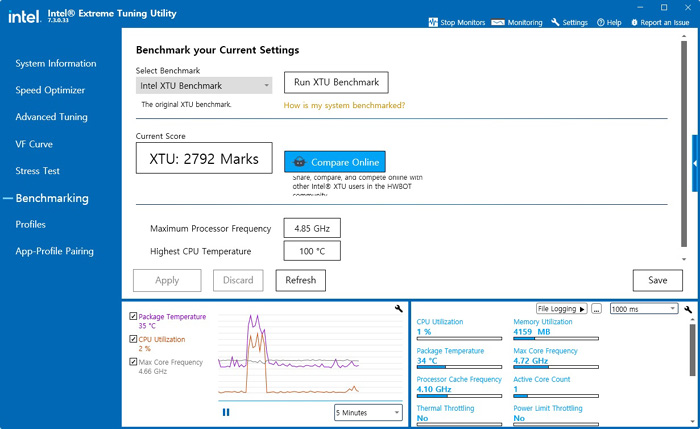Click the graph timeline bar
700x429 pixels.
pyautogui.click(x=310, y=401)
